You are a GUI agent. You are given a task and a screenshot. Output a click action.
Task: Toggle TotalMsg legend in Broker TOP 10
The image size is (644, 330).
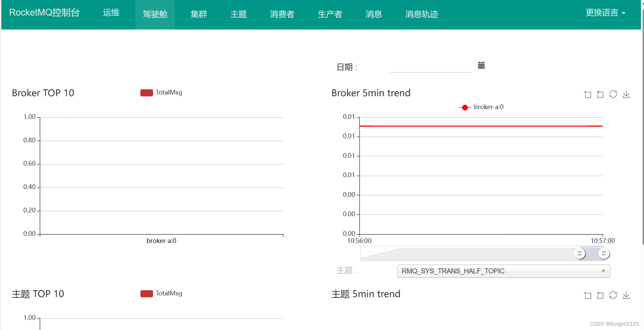[x=161, y=92]
